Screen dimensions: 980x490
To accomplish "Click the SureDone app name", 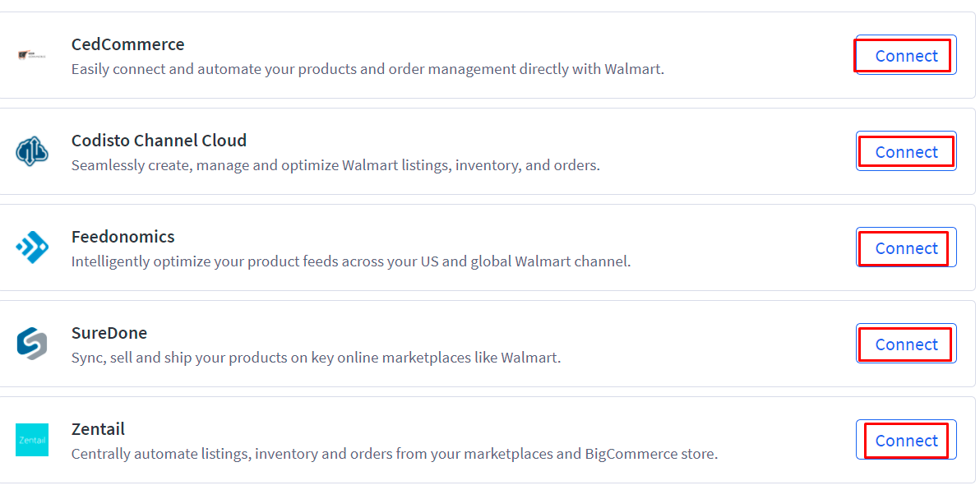I will (x=109, y=333).
